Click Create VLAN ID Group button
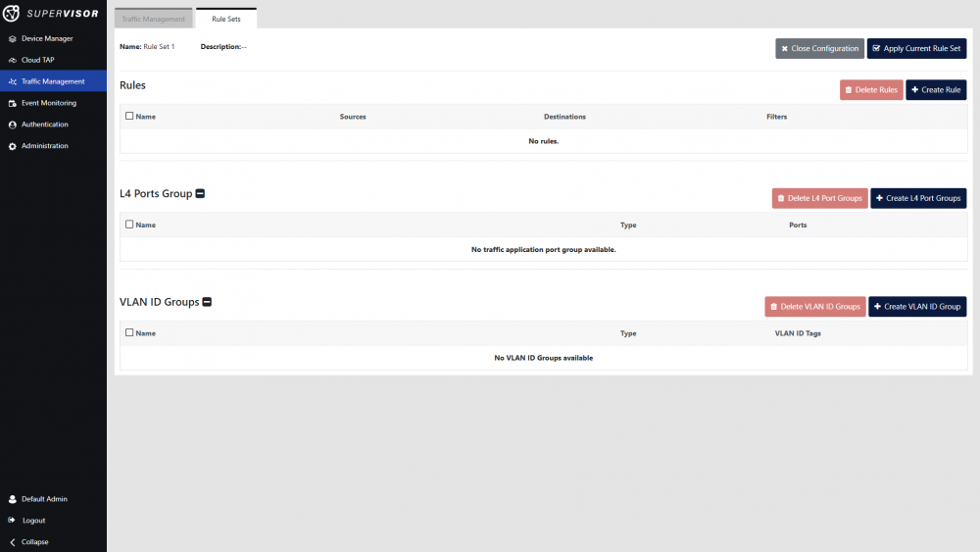 (x=916, y=307)
